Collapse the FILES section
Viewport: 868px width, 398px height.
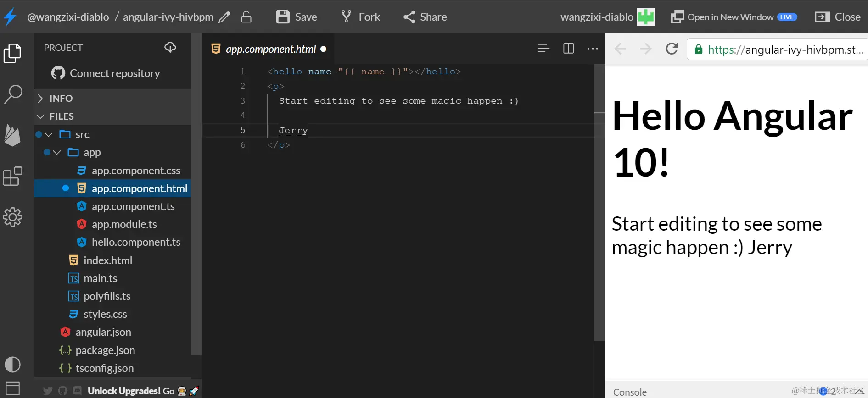(112, 116)
